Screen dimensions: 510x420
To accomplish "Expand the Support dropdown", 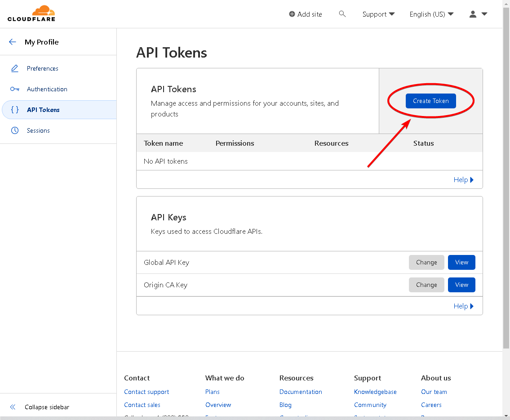I will click(x=378, y=14).
